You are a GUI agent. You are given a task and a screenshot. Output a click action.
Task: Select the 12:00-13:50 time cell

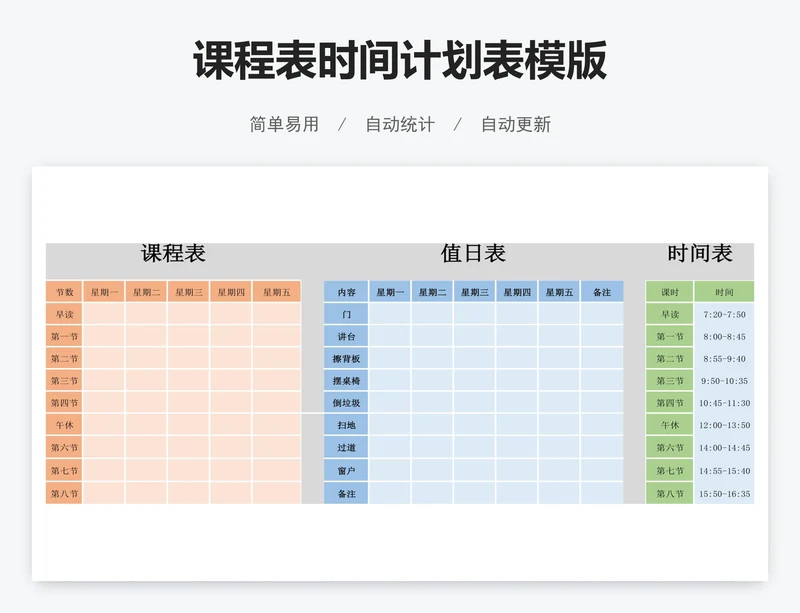724,425
